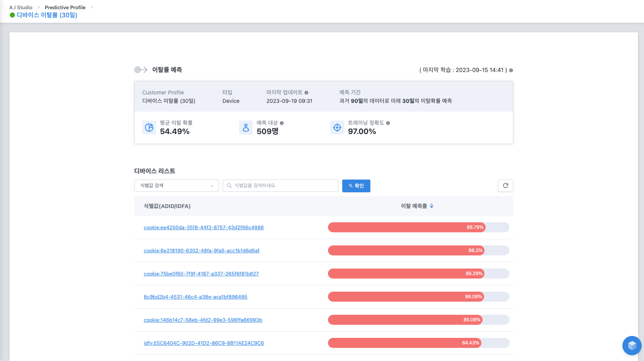Go to Predictive Profile breadcrumb

(x=65, y=7)
